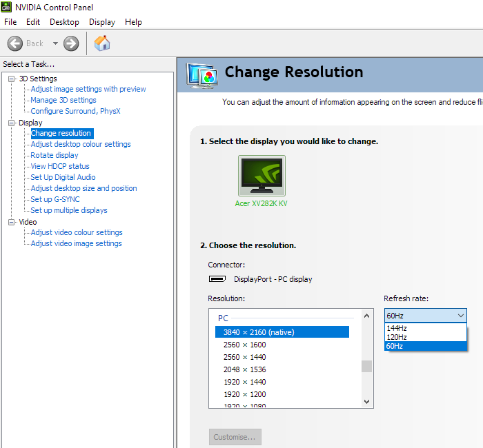Select Change resolution in task tree
483x448 pixels.
(61, 133)
